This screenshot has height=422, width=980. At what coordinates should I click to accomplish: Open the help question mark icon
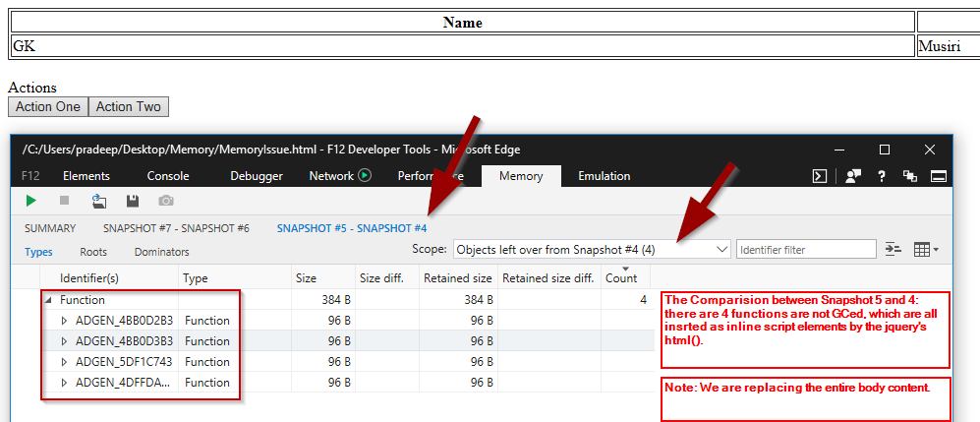pyautogui.click(x=882, y=176)
